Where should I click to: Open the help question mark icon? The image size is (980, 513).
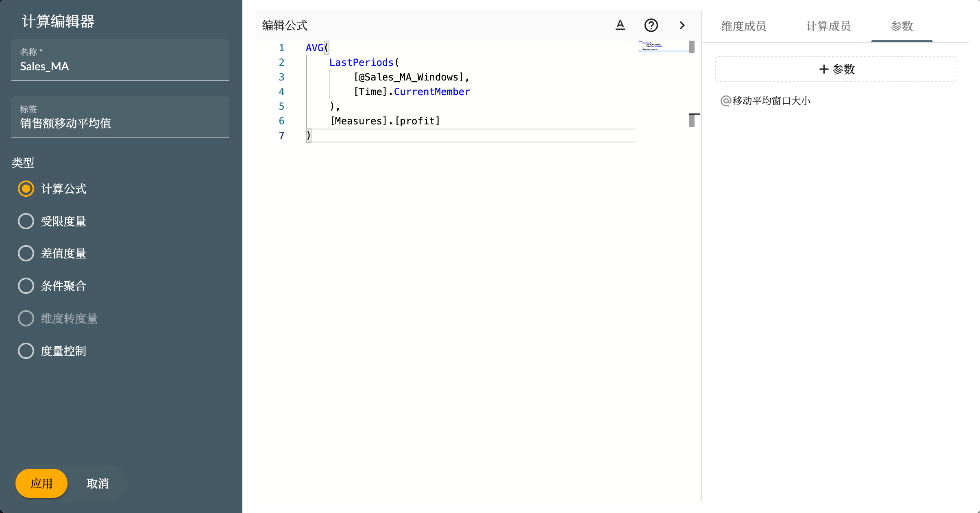tap(651, 25)
